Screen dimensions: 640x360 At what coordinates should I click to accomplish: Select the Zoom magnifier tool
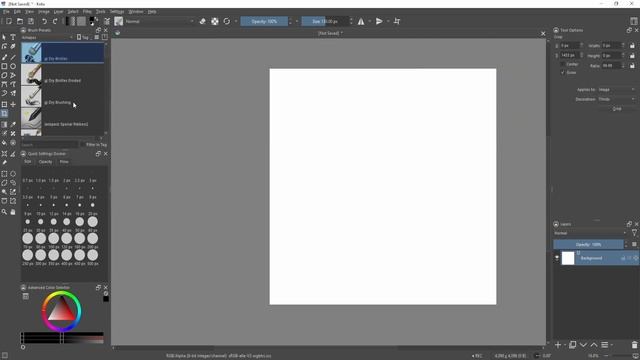[4, 212]
